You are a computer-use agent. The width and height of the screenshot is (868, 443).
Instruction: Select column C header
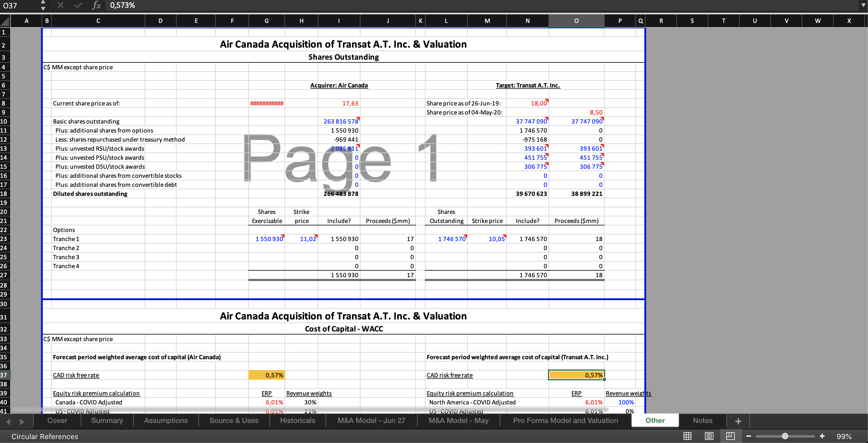[x=98, y=21]
